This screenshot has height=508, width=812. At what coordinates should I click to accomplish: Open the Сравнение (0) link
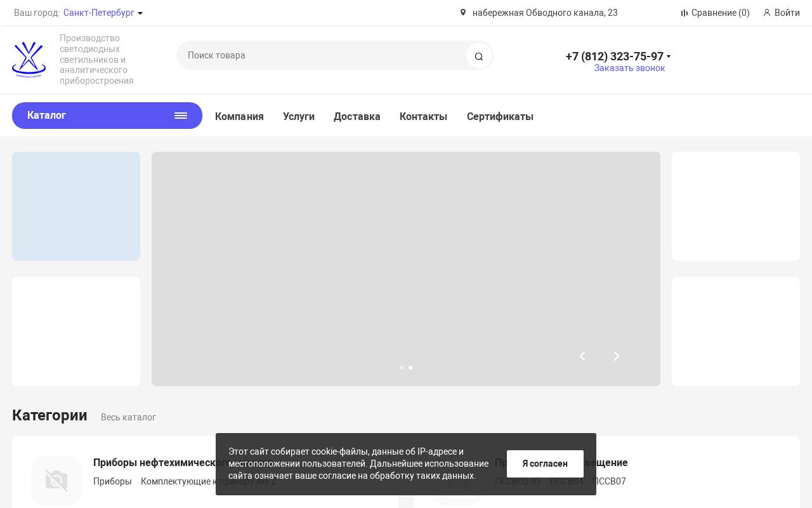tap(721, 13)
